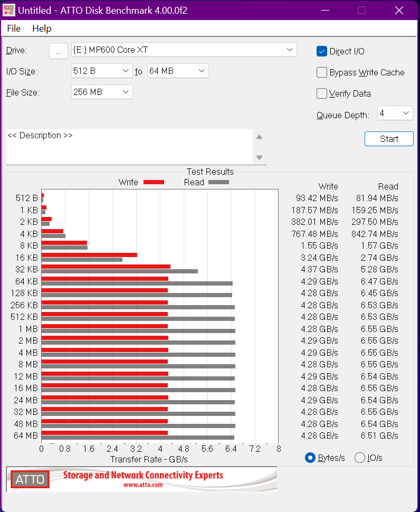Click the 297.50 MB/s read value

click(375, 222)
